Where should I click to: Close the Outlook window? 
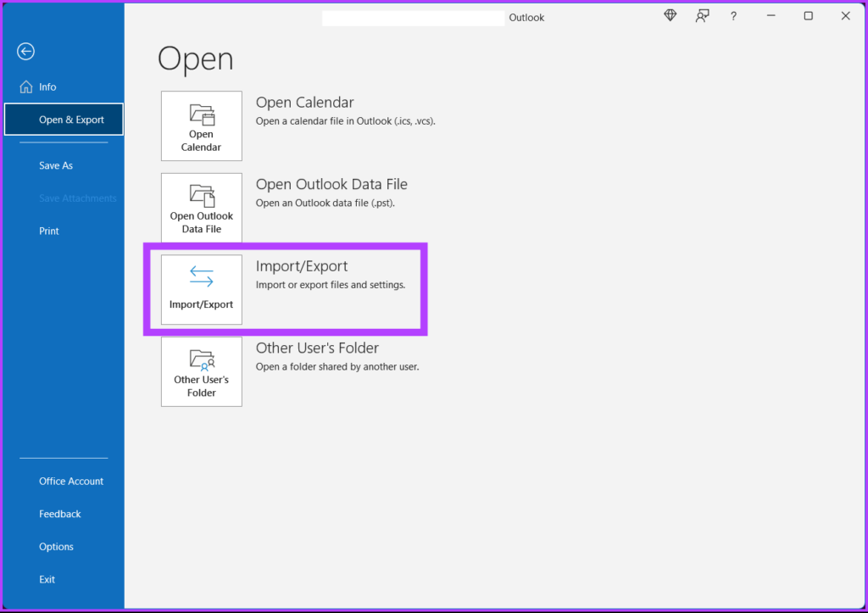845,16
